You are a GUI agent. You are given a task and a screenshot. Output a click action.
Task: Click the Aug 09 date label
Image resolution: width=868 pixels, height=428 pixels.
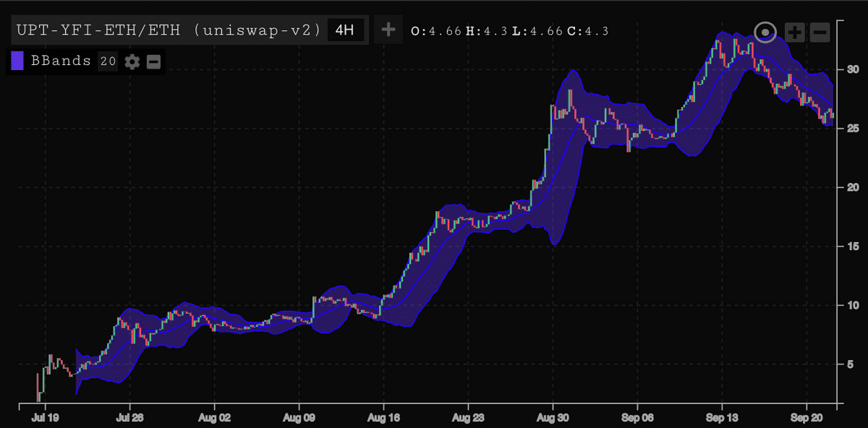pyautogui.click(x=299, y=418)
